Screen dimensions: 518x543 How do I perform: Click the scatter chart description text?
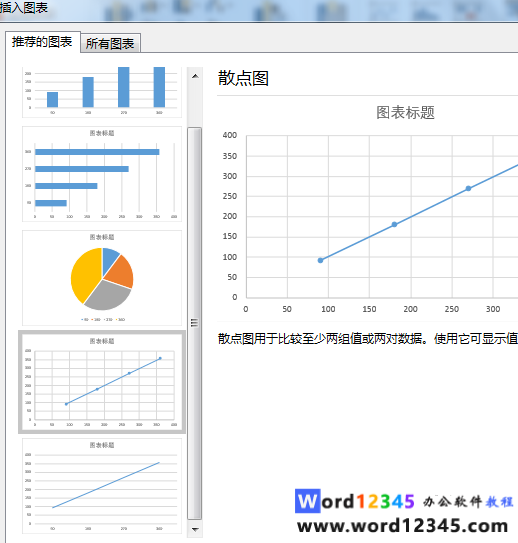[x=368, y=339]
